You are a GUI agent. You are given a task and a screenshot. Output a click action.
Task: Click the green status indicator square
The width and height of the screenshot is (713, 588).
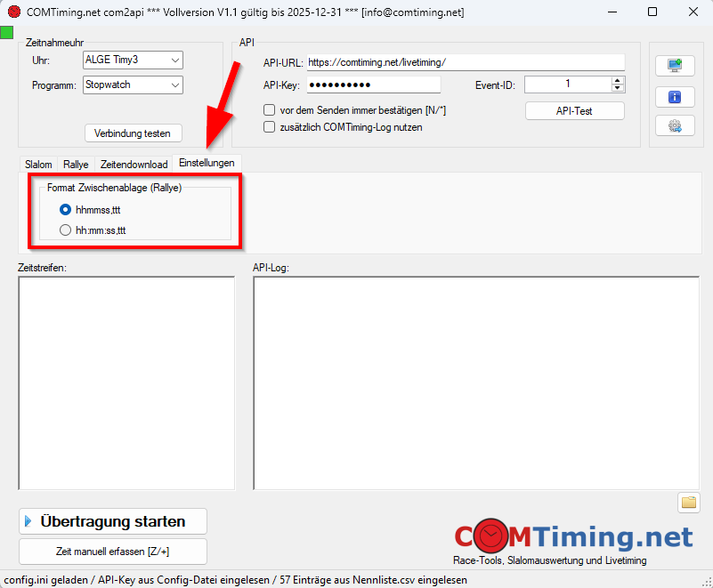tap(7, 33)
